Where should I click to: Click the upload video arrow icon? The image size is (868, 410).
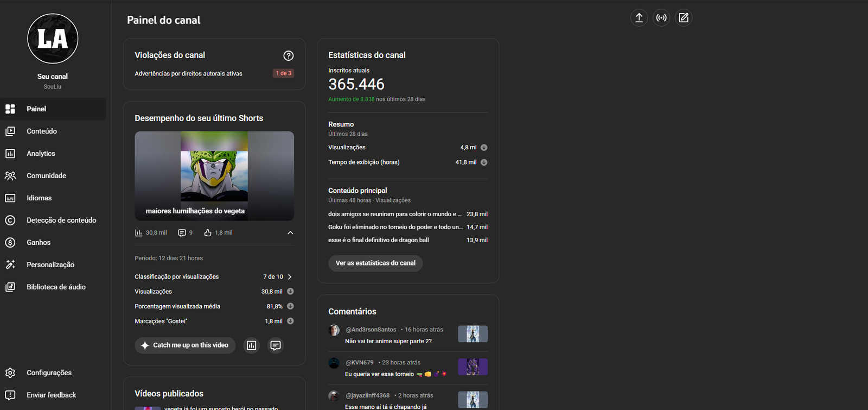point(639,18)
